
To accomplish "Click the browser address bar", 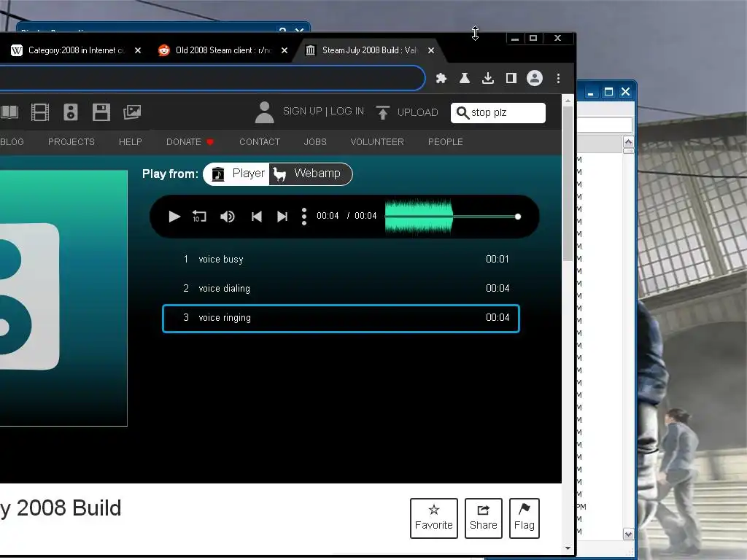I will (212, 78).
